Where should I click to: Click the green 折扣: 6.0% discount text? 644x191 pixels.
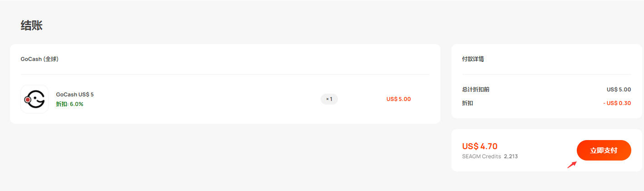click(x=69, y=104)
